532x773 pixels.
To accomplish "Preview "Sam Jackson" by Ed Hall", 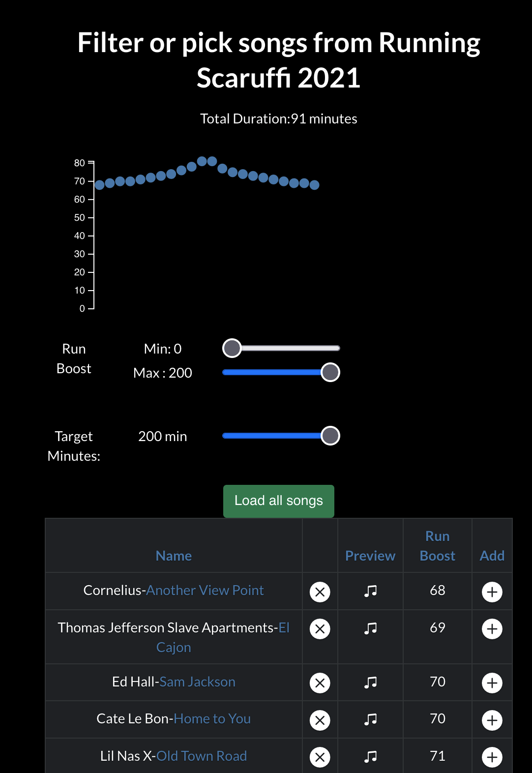I will [370, 683].
